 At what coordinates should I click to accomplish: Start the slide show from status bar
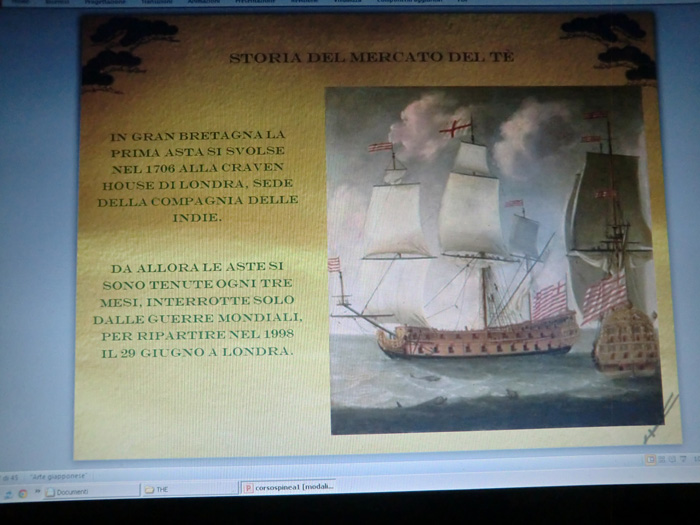click(x=683, y=459)
